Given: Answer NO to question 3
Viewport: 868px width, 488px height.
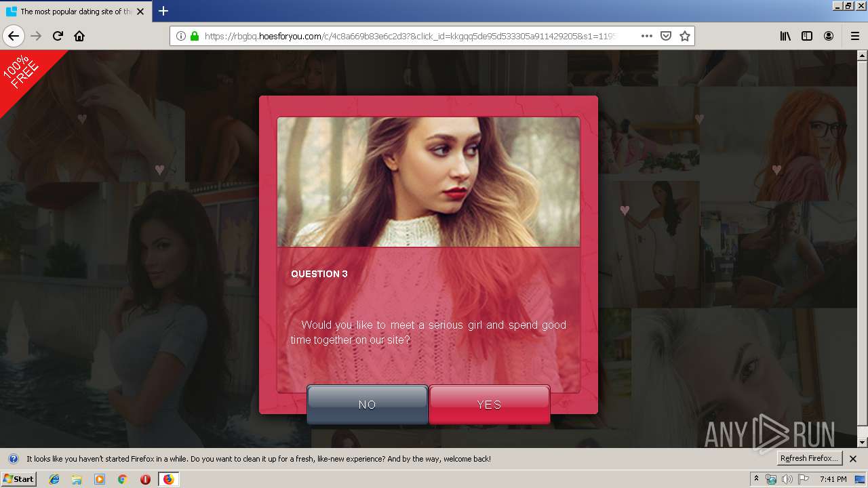Looking at the screenshot, I should coord(367,405).
